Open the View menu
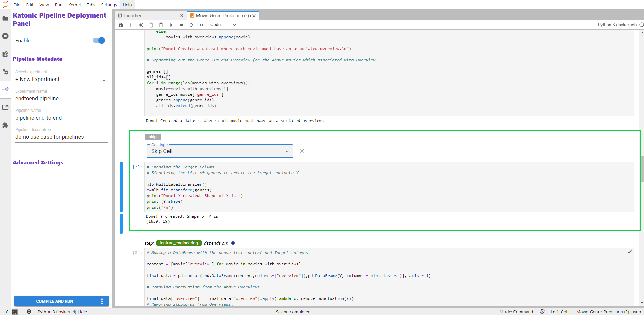This screenshot has height=315, width=644. [44, 5]
